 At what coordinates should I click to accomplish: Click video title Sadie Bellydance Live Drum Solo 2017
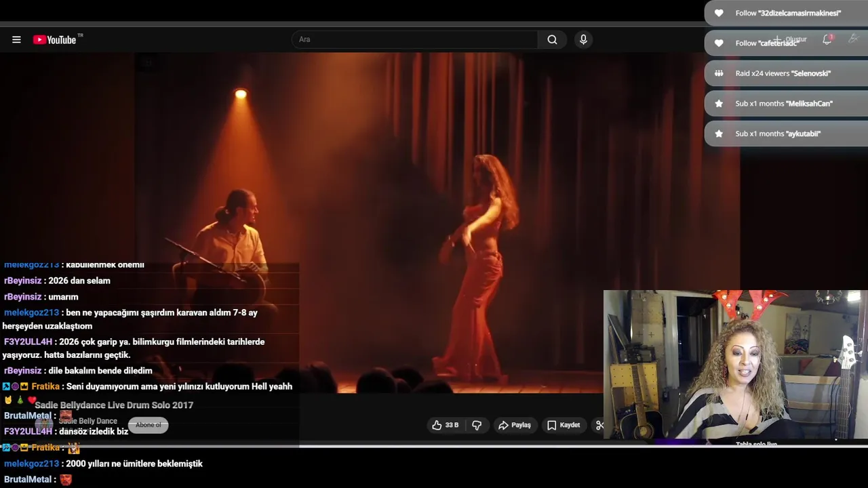click(x=114, y=405)
